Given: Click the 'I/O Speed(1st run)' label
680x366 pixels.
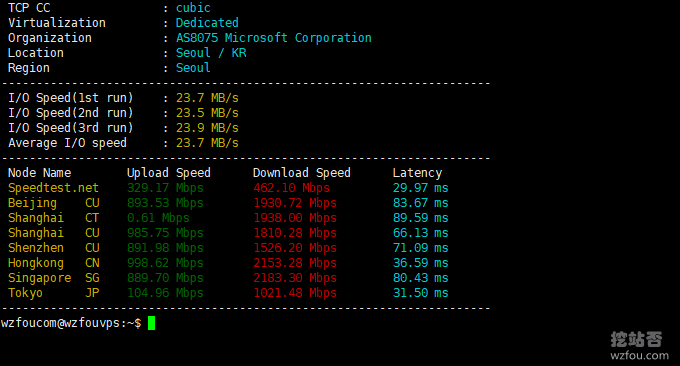Looking at the screenshot, I should coord(71,98).
